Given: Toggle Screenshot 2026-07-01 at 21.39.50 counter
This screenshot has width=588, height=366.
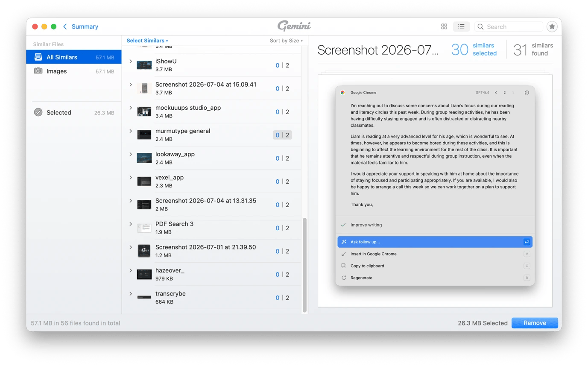Looking at the screenshot, I should coord(282,251).
